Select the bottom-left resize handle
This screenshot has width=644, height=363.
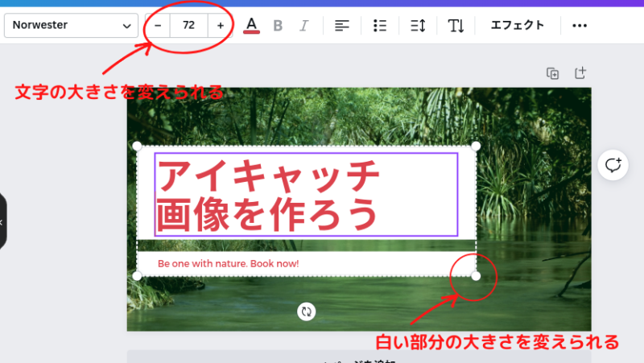tap(137, 276)
